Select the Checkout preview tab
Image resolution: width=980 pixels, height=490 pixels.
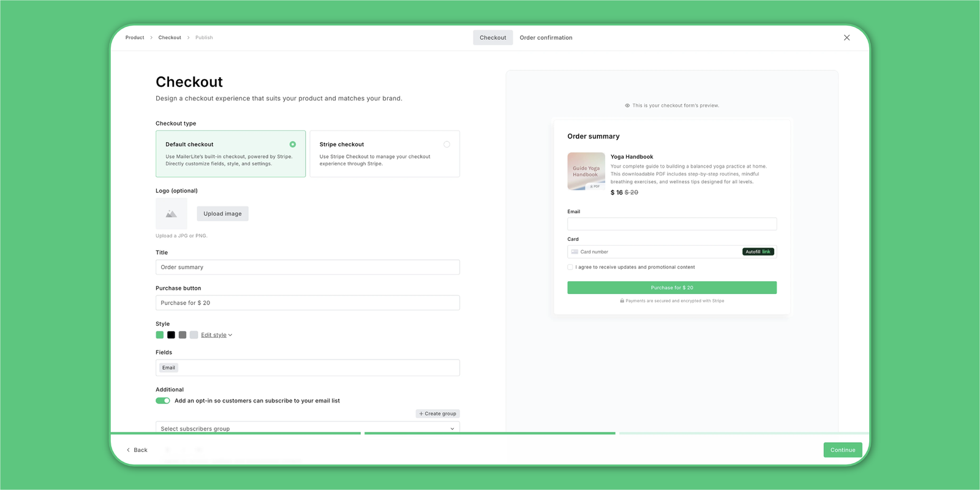click(x=492, y=38)
